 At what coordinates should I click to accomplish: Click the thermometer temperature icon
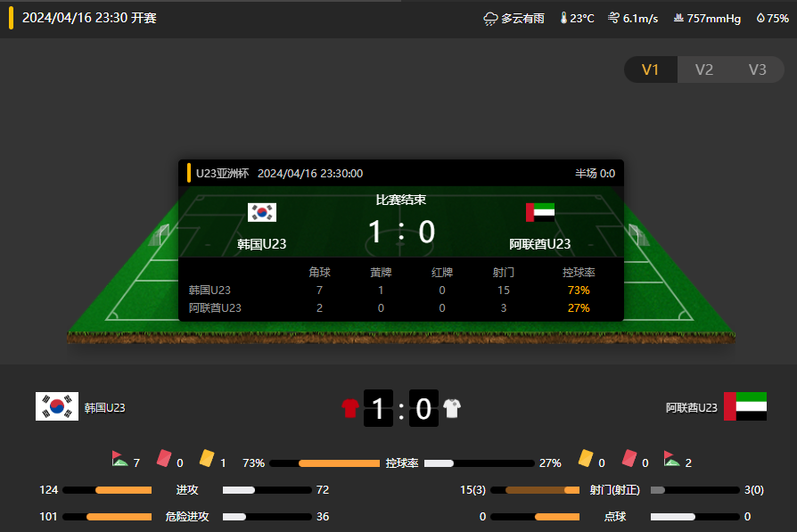coord(563,19)
